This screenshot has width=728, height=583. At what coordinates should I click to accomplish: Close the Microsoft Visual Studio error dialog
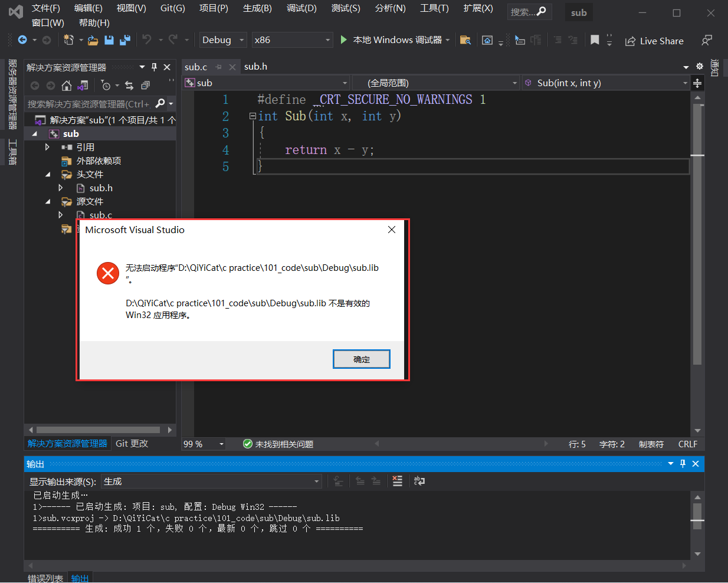tap(392, 230)
